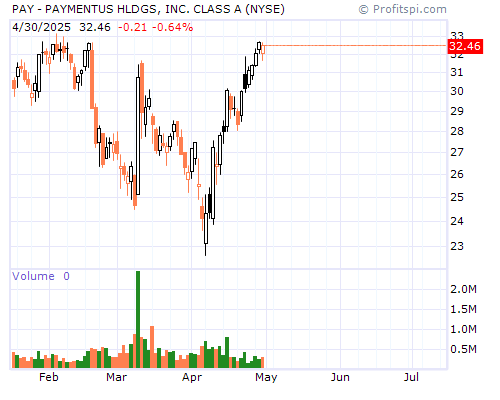Click the 23 price axis label
The width and height of the screenshot is (500, 400).
point(457,246)
